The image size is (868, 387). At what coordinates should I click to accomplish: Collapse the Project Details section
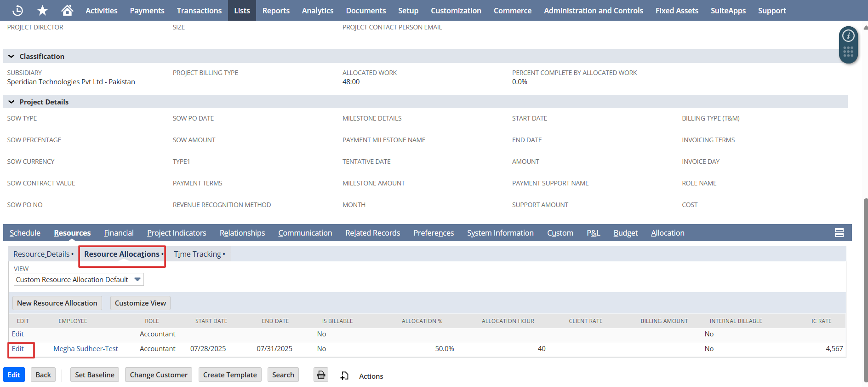(x=11, y=102)
